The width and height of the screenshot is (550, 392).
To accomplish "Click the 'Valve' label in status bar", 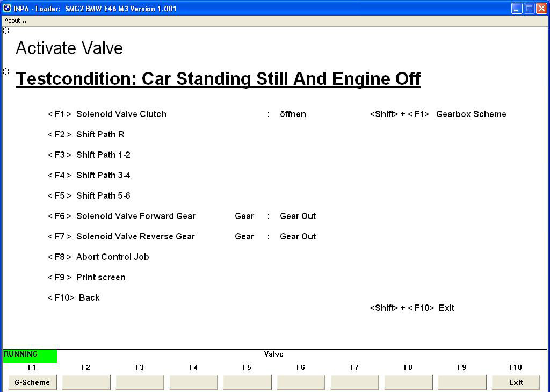I will [x=273, y=354].
